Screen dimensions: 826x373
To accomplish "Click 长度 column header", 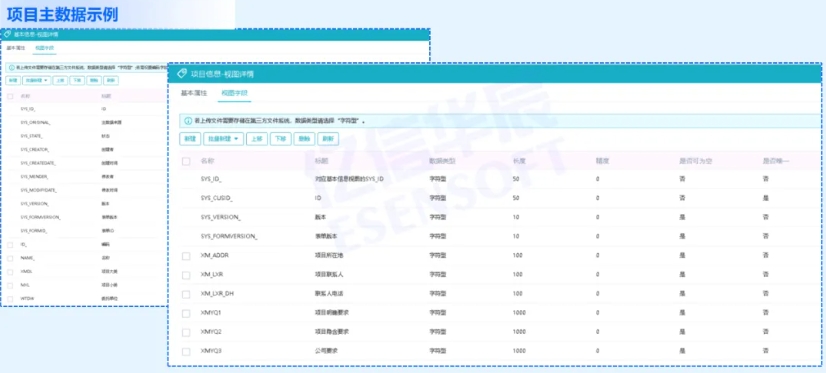I will [x=519, y=161].
